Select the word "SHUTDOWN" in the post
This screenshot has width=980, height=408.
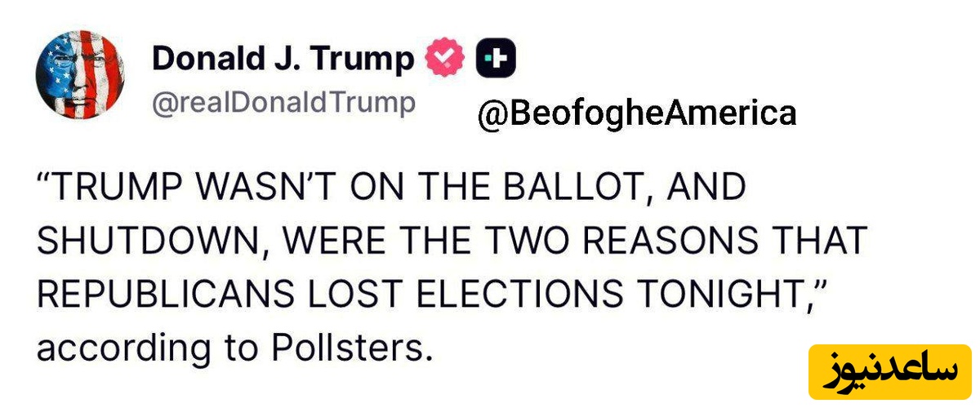(139, 242)
